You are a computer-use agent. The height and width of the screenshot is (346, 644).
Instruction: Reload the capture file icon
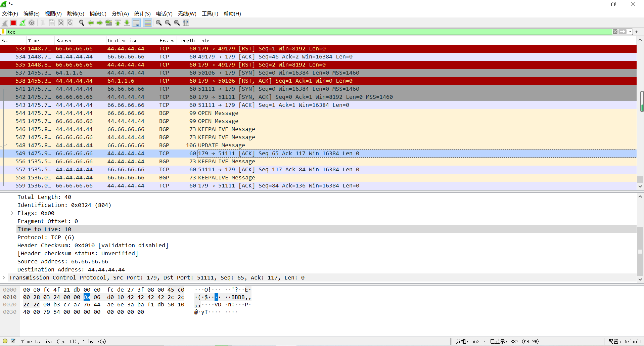tap(70, 23)
